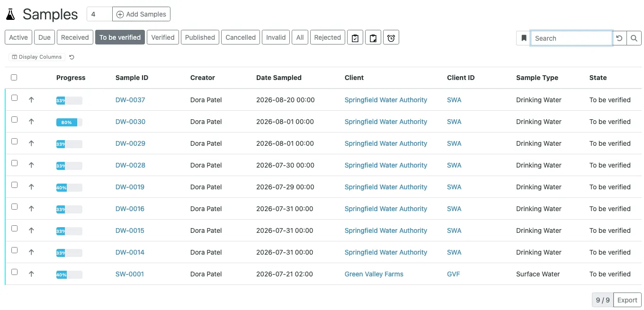Check the SW-0001 row checkbox

(14, 272)
